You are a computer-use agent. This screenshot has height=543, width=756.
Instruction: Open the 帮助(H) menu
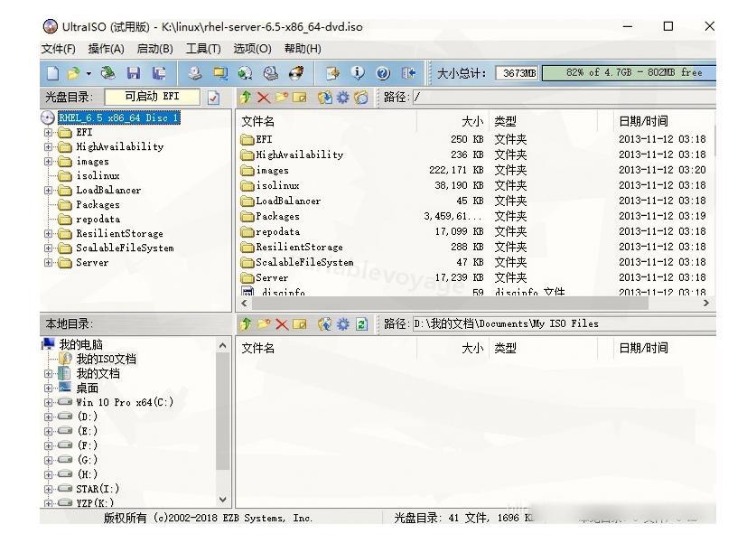click(303, 49)
